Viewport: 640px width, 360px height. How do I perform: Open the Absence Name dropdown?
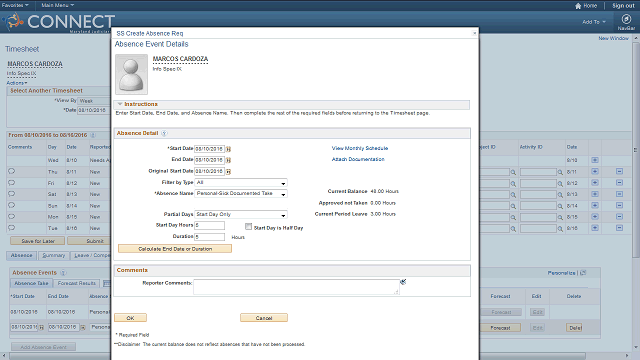pyautogui.click(x=241, y=193)
